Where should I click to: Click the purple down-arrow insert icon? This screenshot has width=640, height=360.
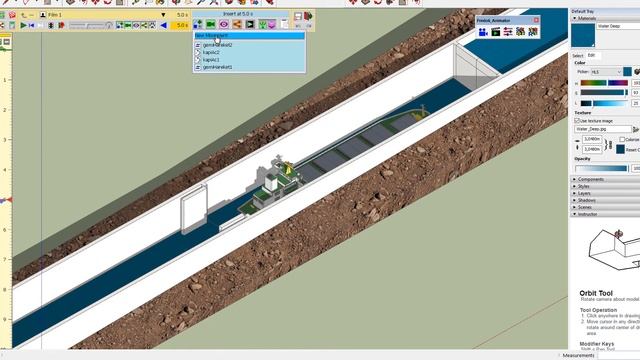[x=272, y=24]
